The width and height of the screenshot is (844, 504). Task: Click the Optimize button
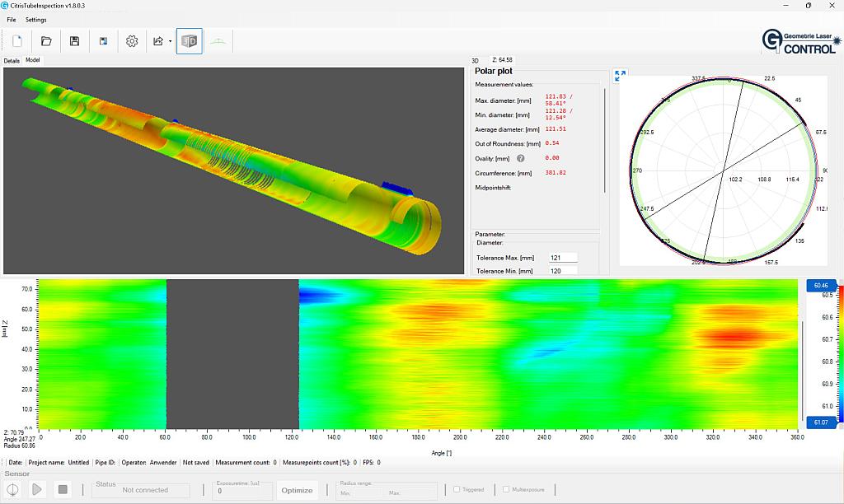click(x=297, y=489)
